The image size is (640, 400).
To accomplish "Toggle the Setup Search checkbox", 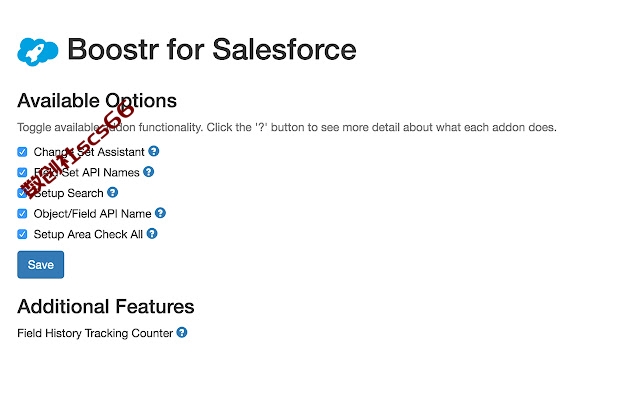I will click(22, 193).
